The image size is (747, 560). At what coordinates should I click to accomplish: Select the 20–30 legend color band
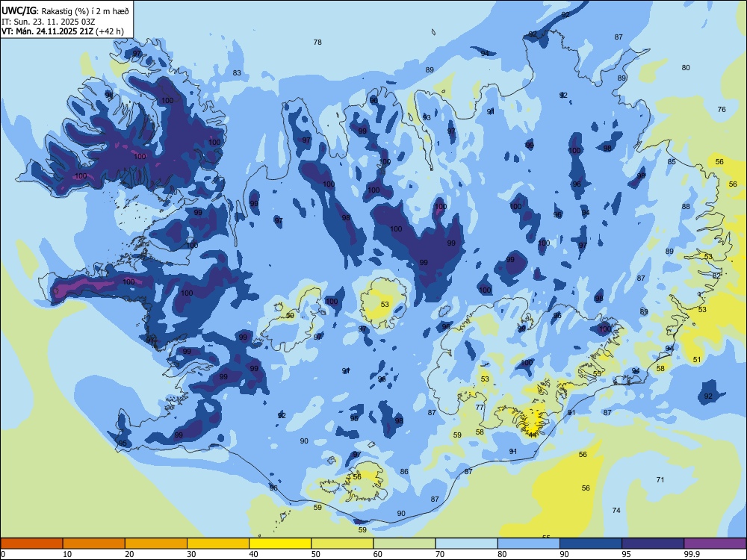pyautogui.click(x=156, y=544)
